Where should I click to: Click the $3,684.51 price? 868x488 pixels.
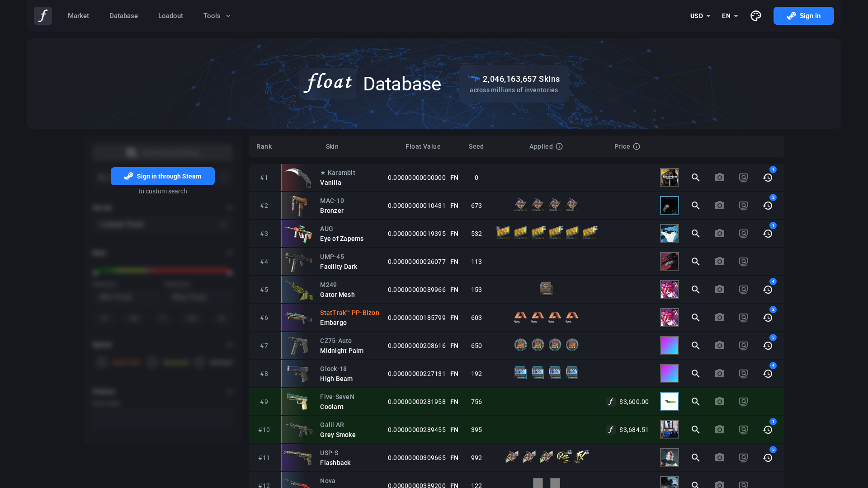click(x=634, y=430)
